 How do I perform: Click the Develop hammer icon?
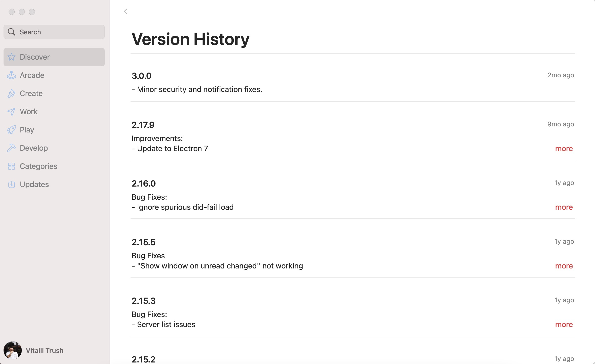click(11, 148)
